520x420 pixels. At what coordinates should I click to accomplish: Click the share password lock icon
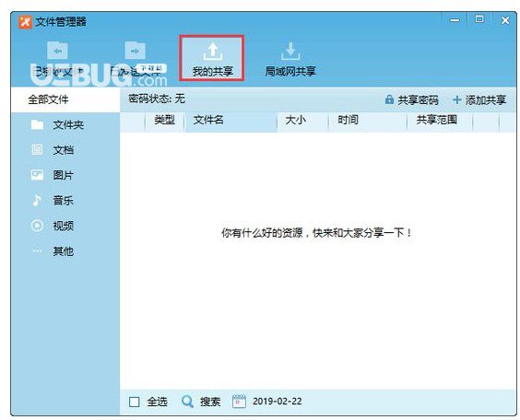click(x=389, y=99)
